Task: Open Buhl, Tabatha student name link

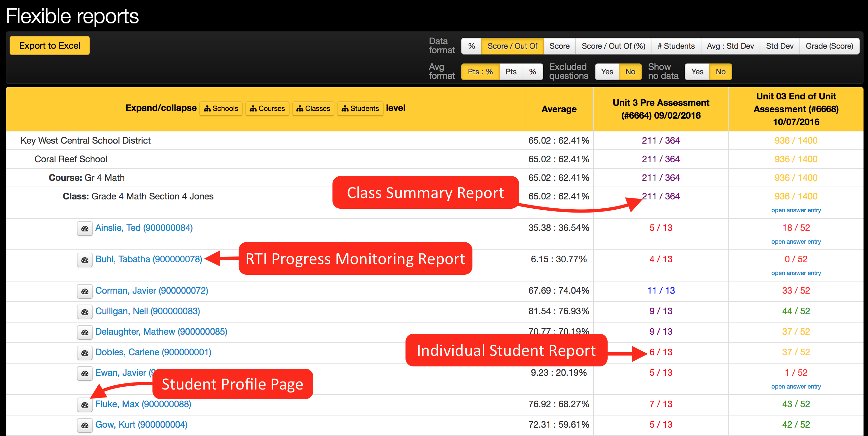Action: tap(149, 259)
